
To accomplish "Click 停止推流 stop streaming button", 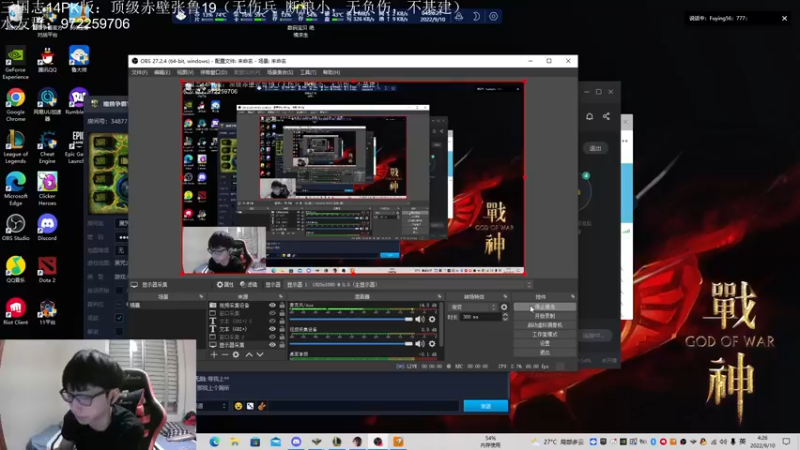I will (x=545, y=307).
